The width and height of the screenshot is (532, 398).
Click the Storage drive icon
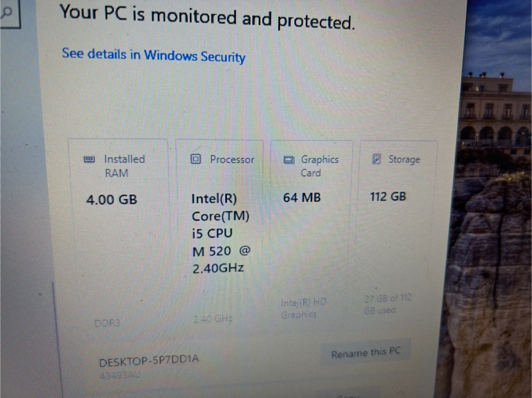(x=376, y=159)
